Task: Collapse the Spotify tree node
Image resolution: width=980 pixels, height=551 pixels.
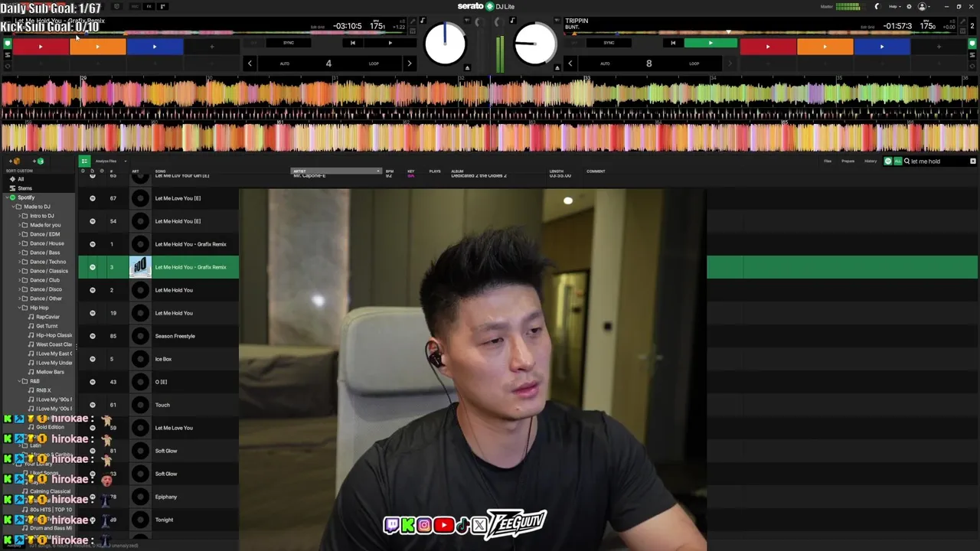Action: pos(5,197)
